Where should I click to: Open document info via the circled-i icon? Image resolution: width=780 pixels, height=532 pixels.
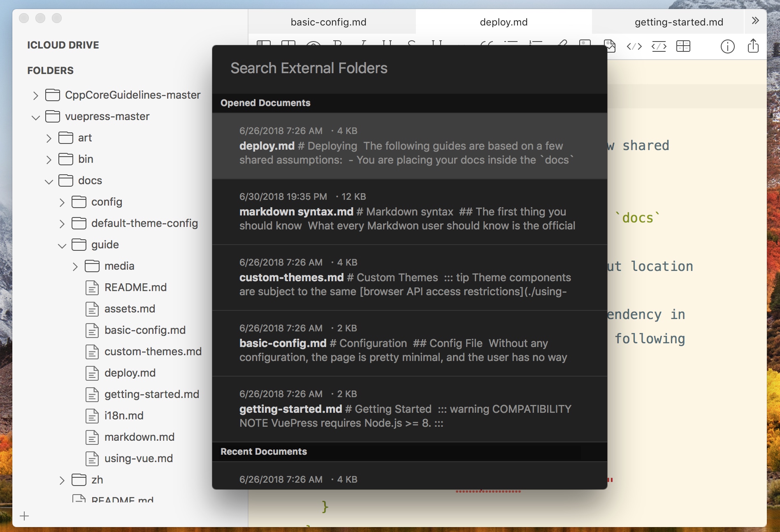coord(728,46)
